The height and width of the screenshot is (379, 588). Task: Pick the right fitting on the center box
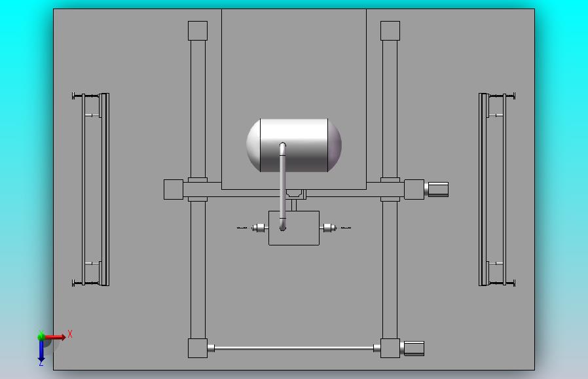click(328, 228)
